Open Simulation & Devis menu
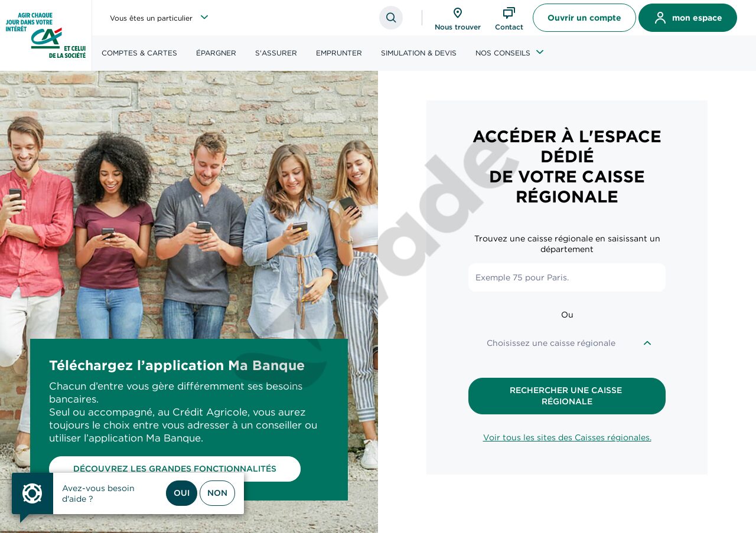The image size is (756, 533). click(419, 53)
